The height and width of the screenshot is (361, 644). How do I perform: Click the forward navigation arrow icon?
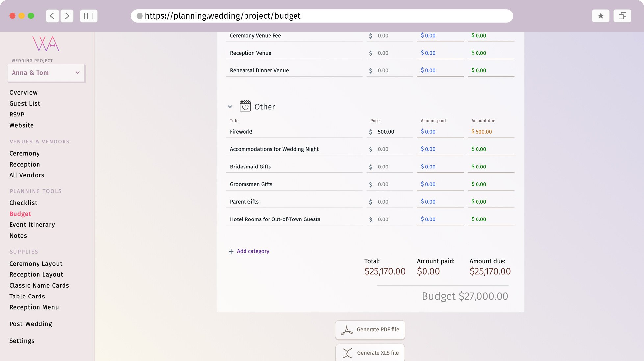pyautogui.click(x=67, y=16)
